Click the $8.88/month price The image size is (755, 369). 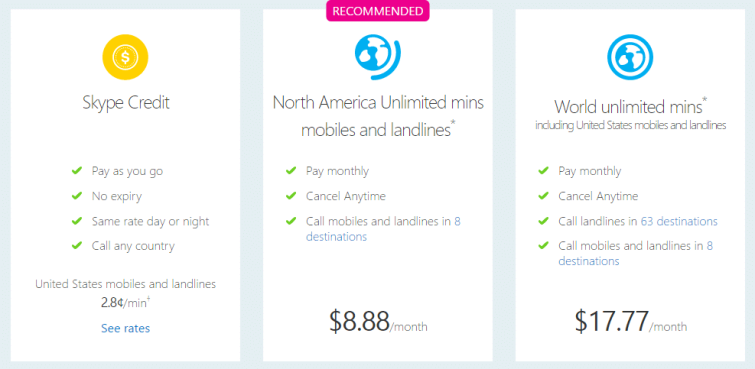click(x=378, y=321)
